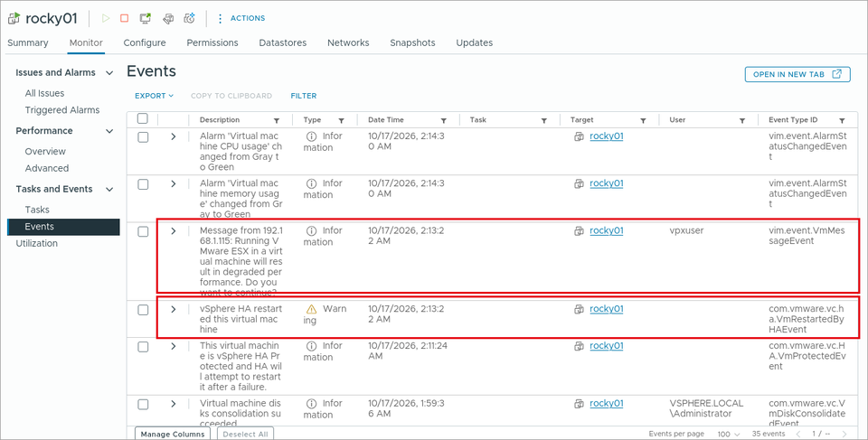Switch to the Networks tab
The height and width of the screenshot is (440, 868).
coord(348,42)
